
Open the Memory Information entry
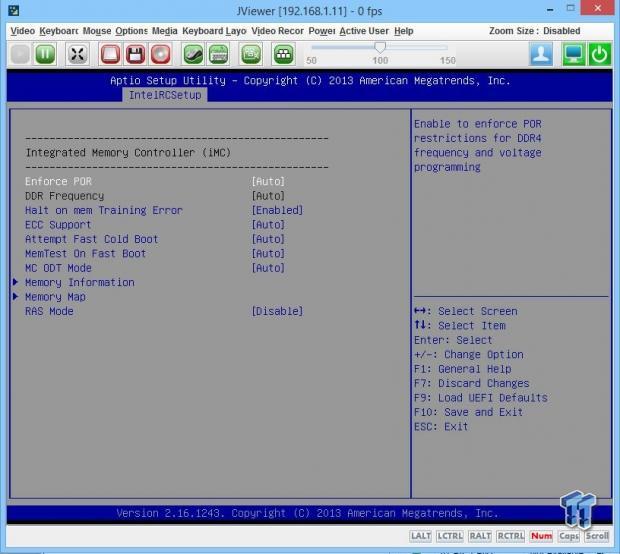(x=80, y=282)
